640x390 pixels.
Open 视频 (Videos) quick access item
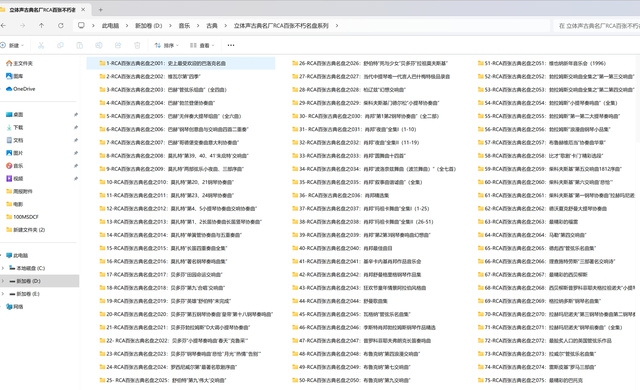15,178
